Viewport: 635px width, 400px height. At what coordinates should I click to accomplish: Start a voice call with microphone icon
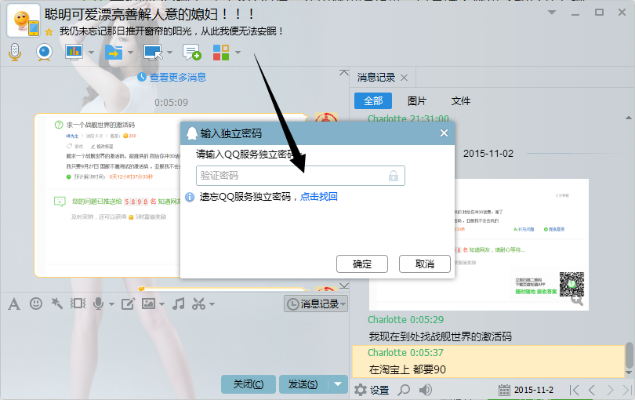pos(15,52)
